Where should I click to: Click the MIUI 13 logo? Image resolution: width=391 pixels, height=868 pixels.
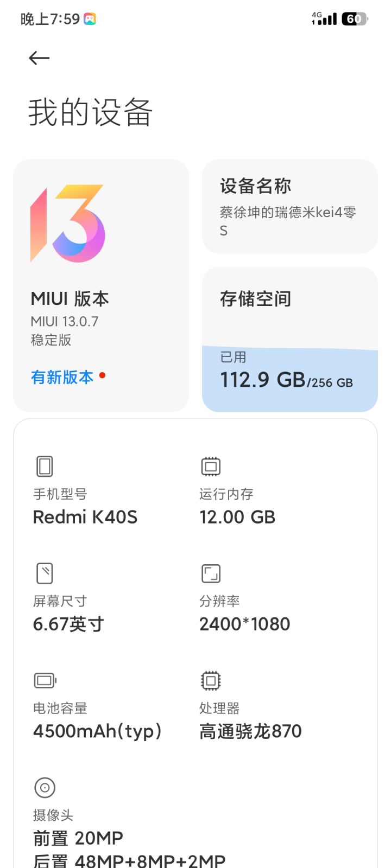(68, 224)
